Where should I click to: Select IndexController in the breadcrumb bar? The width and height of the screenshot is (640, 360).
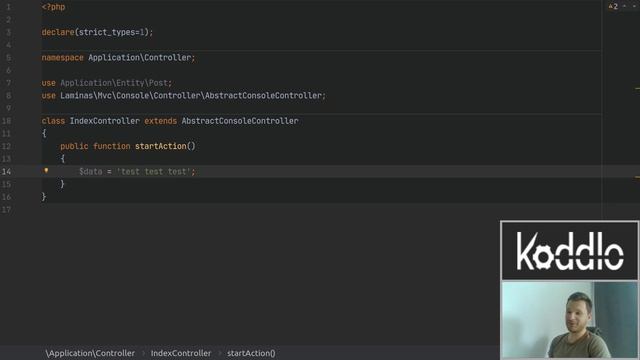[181, 353]
